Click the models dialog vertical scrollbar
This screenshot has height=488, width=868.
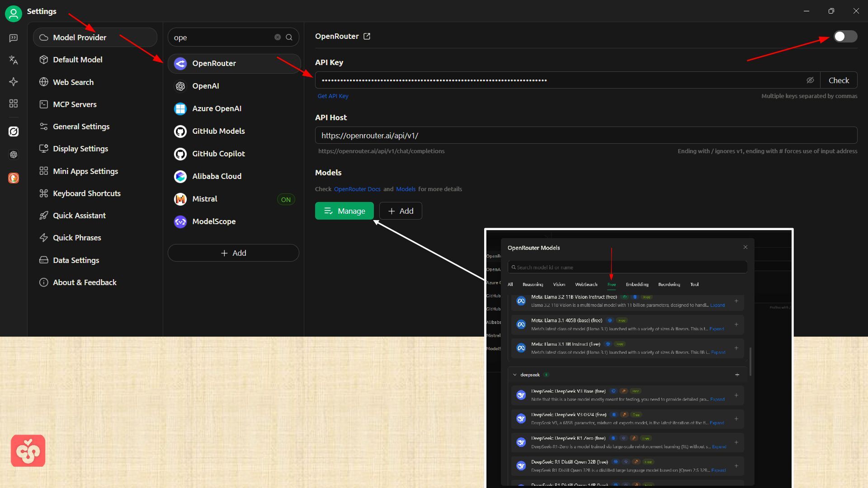click(750, 361)
